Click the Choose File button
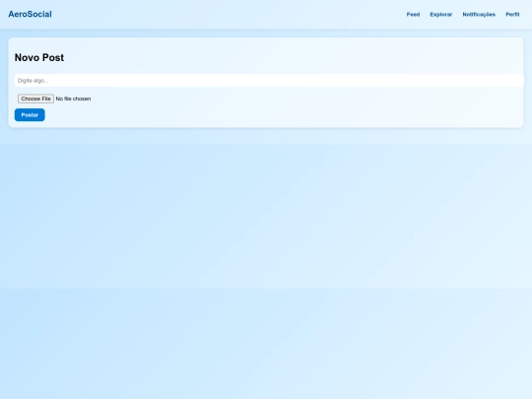Screen dimensions: 532x399 click(35, 99)
